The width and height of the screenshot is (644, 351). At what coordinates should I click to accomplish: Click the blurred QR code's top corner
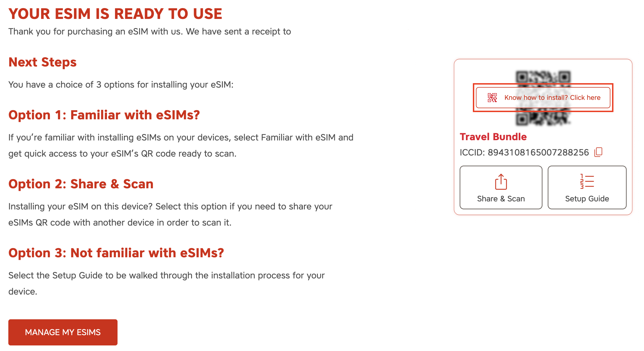(522, 77)
